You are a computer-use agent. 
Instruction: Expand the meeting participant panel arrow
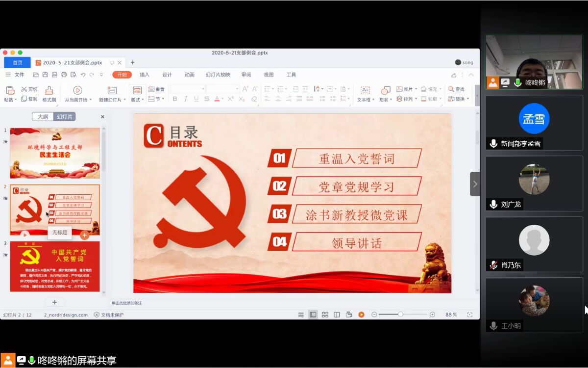pos(475,184)
